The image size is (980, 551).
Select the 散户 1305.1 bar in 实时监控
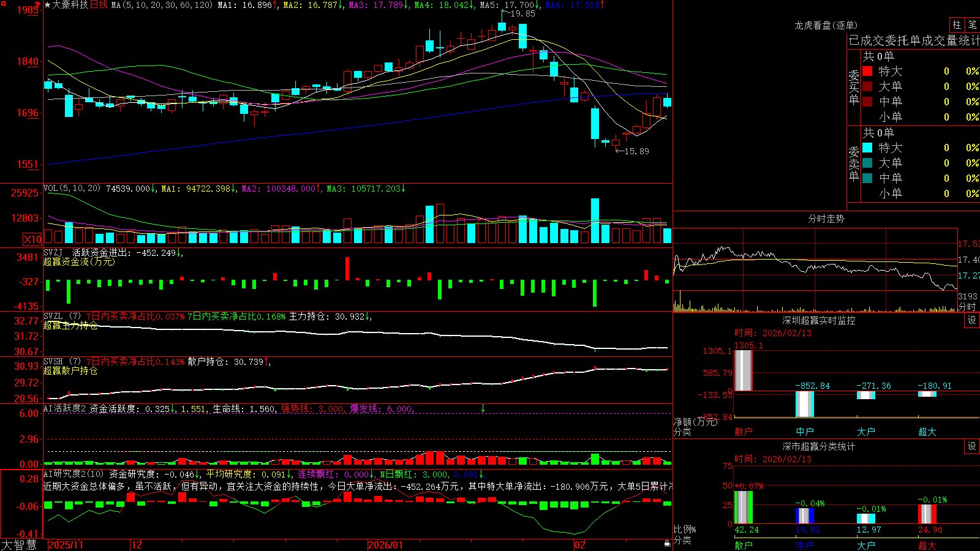point(743,370)
